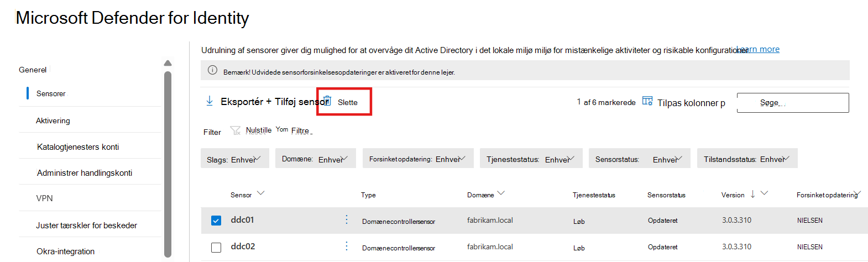Click the 1 af 6 markerede counter
The width and height of the screenshot is (868, 262).
pyautogui.click(x=606, y=102)
